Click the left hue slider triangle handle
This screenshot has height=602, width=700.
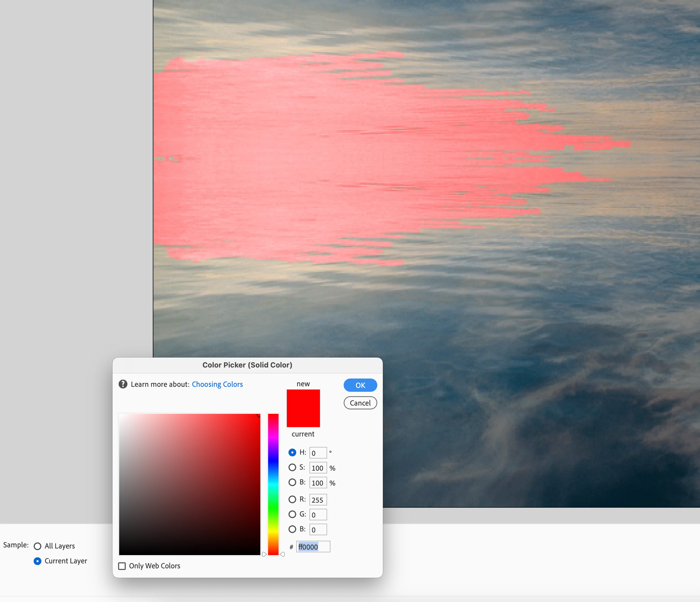[x=264, y=554]
